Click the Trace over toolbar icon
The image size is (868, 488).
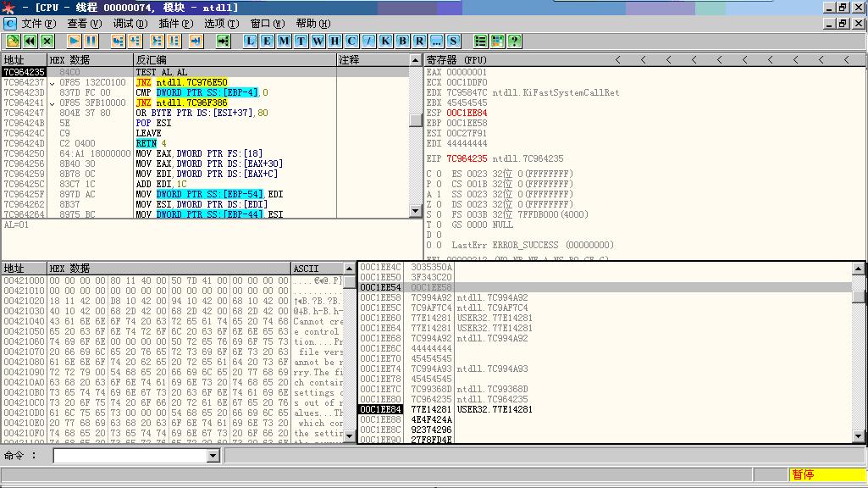pyautogui.click(x=174, y=41)
